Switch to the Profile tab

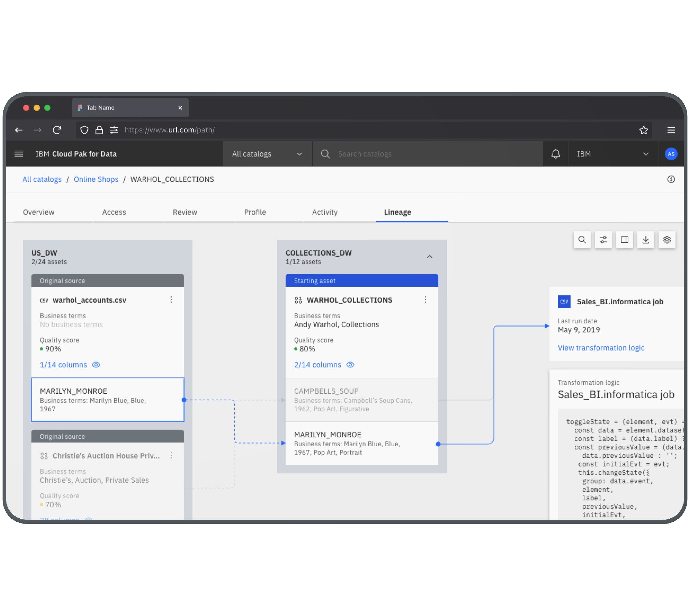pyautogui.click(x=255, y=212)
